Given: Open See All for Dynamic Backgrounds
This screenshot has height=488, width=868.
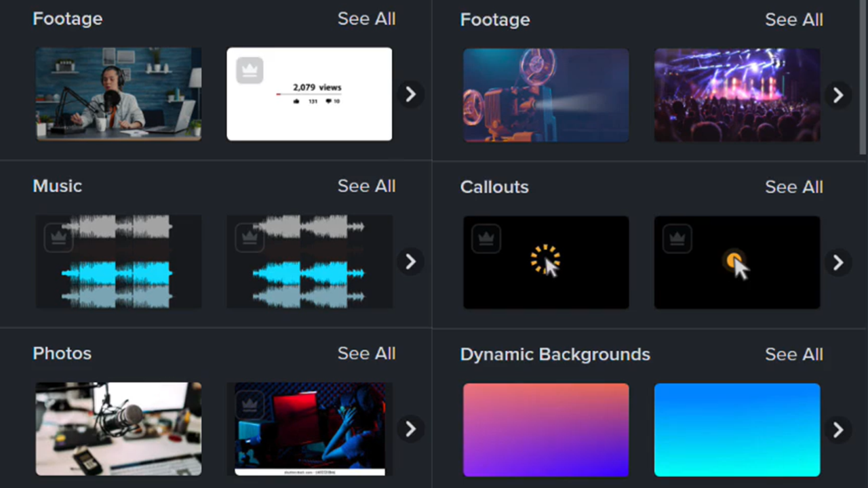Looking at the screenshot, I should 793,354.
